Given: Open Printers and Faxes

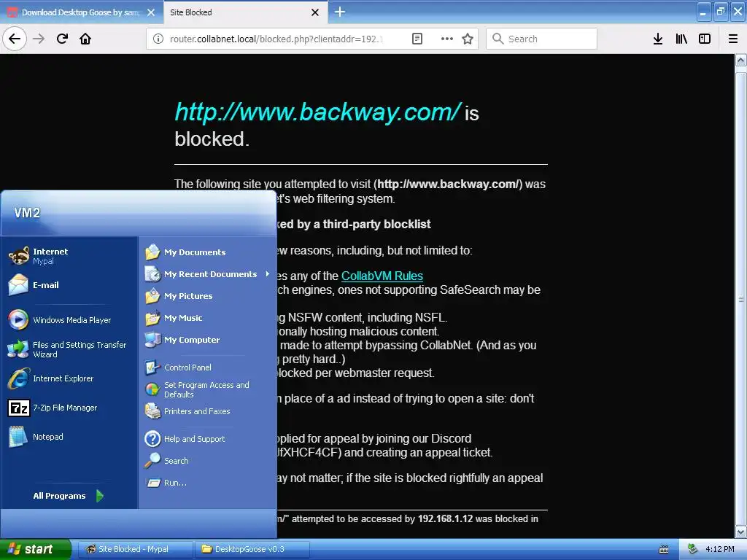Looking at the screenshot, I should tap(207, 411).
